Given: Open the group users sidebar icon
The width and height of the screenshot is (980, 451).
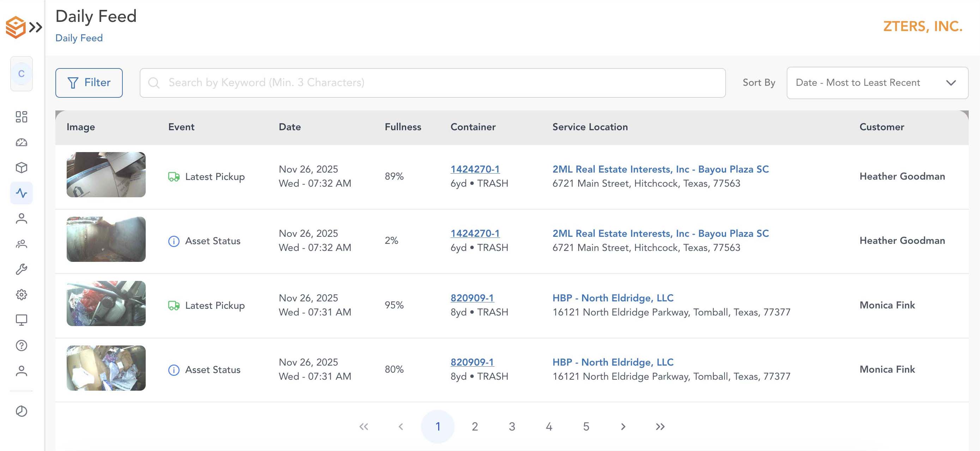Looking at the screenshot, I should [x=21, y=243].
